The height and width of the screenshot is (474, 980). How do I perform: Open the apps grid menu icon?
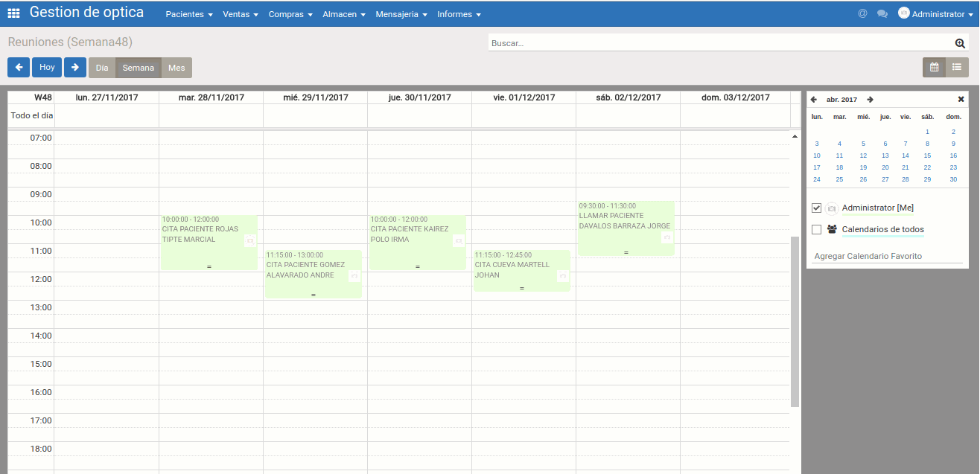point(13,13)
